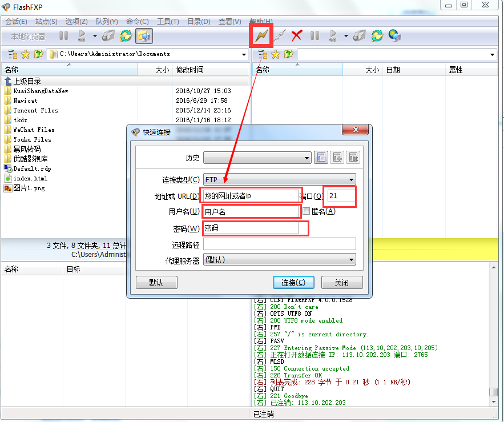
Task: Click the second history save icon button
Action: pyautogui.click(x=337, y=157)
